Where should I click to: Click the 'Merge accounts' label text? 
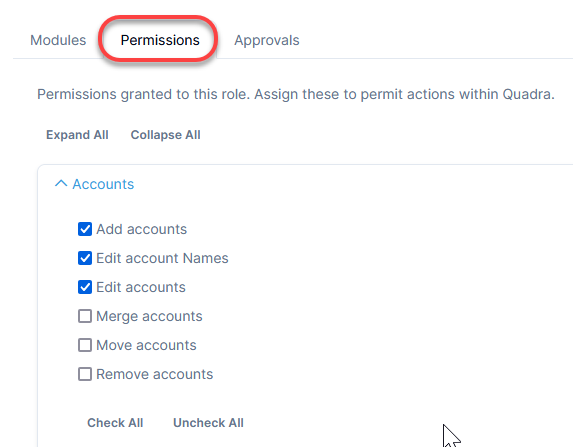click(x=149, y=317)
